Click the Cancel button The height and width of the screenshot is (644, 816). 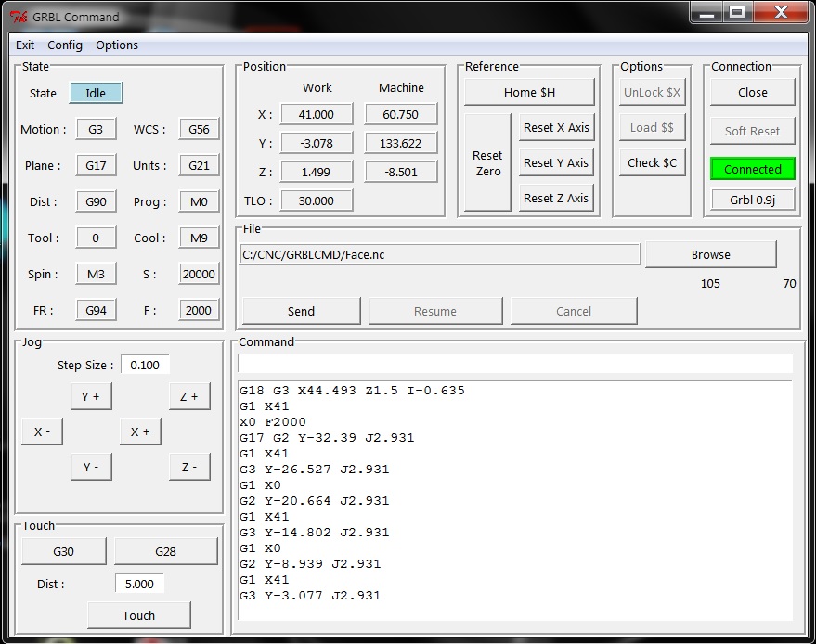574,311
